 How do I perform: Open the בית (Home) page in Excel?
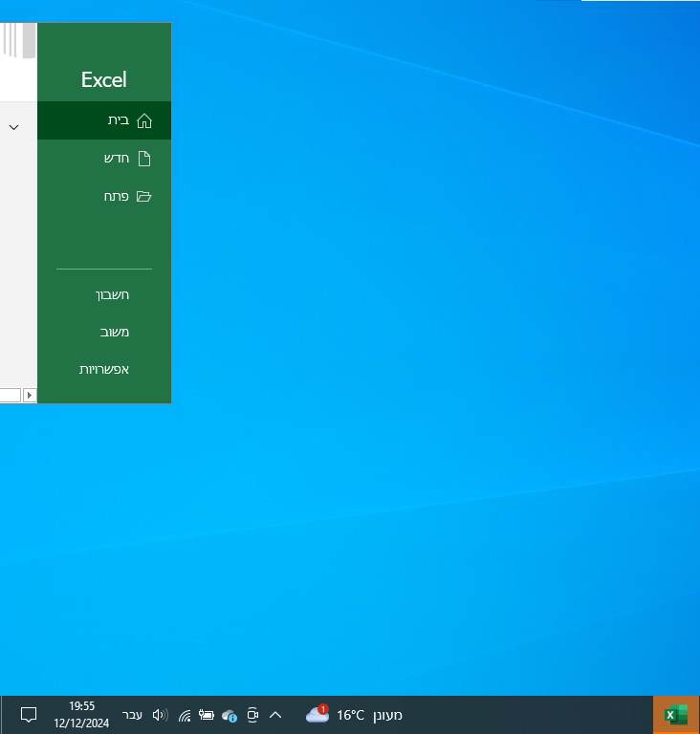click(104, 120)
